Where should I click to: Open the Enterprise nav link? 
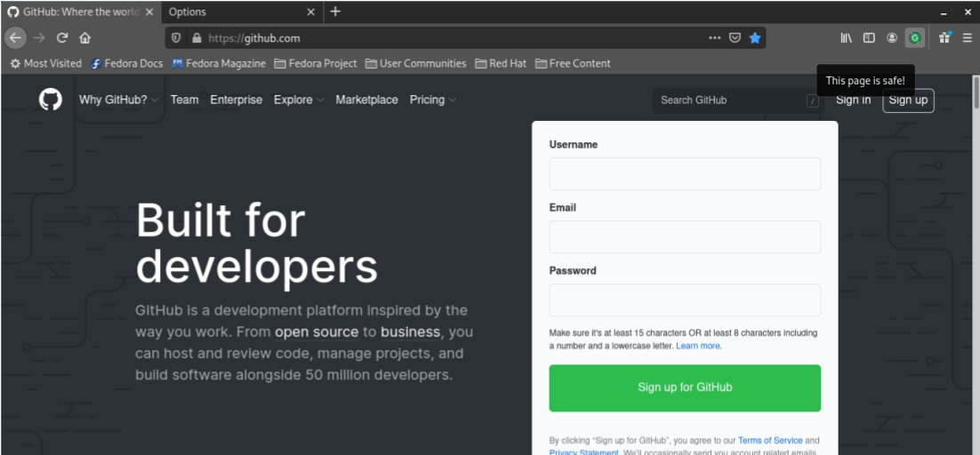tap(237, 100)
